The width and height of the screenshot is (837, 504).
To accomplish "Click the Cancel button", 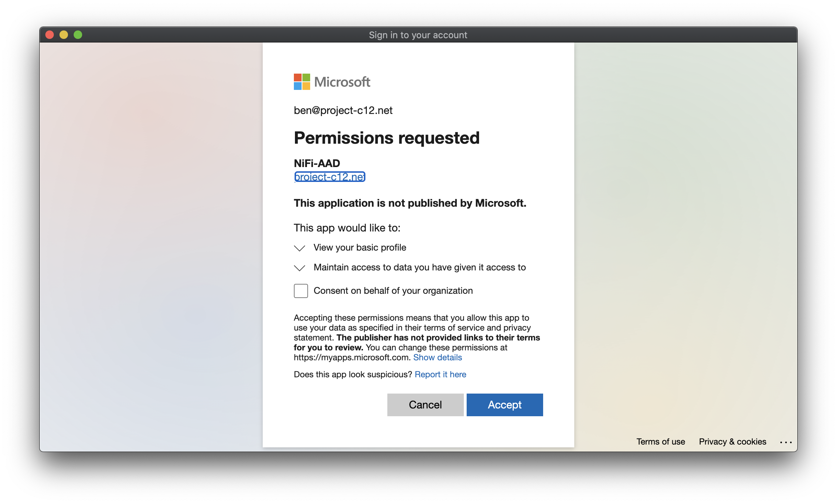I will click(x=425, y=405).
